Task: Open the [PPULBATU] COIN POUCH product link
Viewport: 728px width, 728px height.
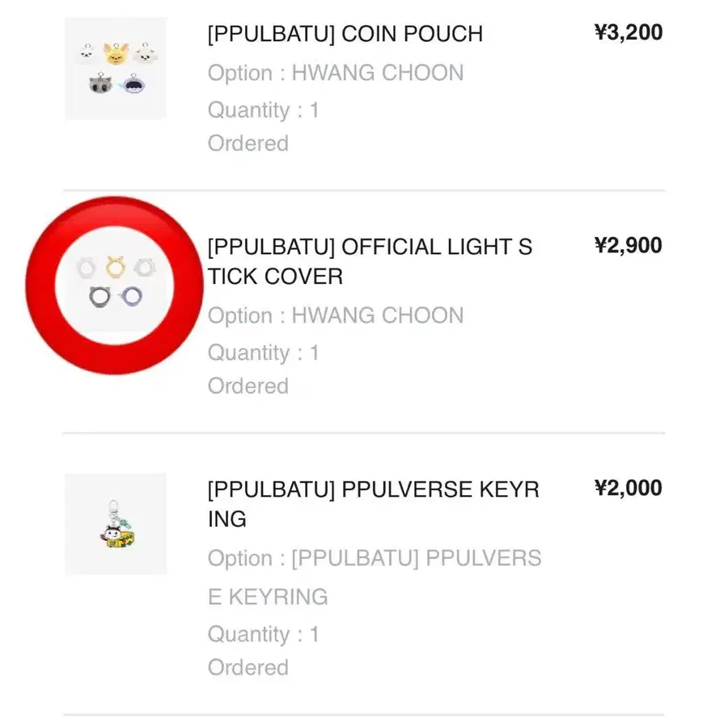Action: click(344, 34)
